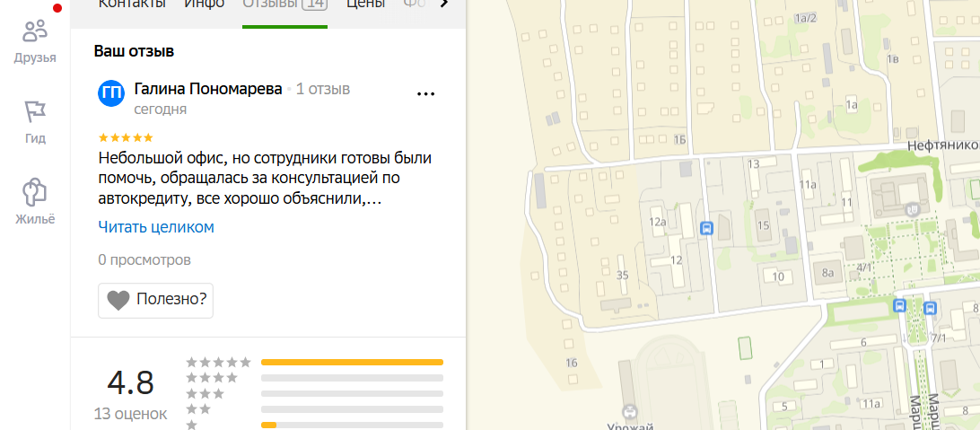Click building 1в label on map

(892, 59)
